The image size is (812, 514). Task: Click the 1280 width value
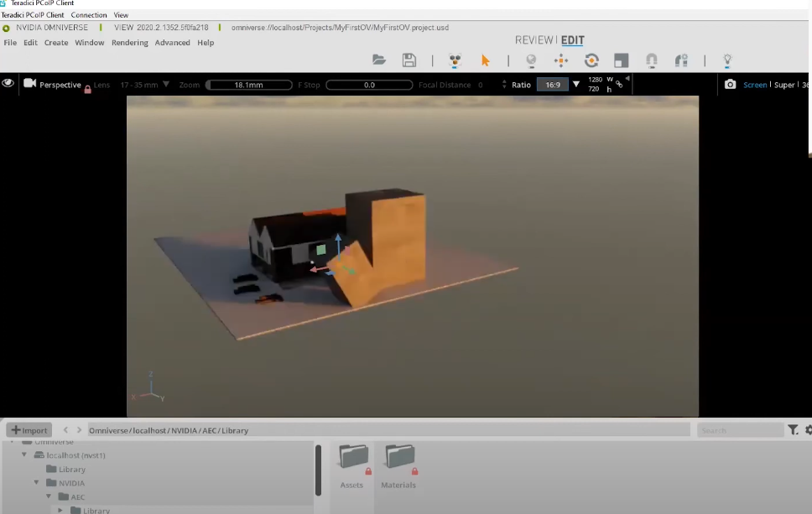click(595, 79)
